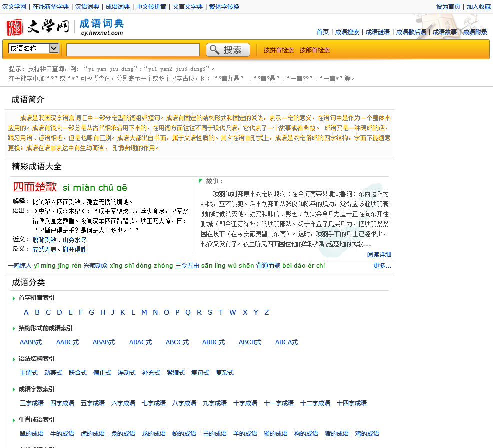Select 按部首检索 search option

click(x=315, y=50)
